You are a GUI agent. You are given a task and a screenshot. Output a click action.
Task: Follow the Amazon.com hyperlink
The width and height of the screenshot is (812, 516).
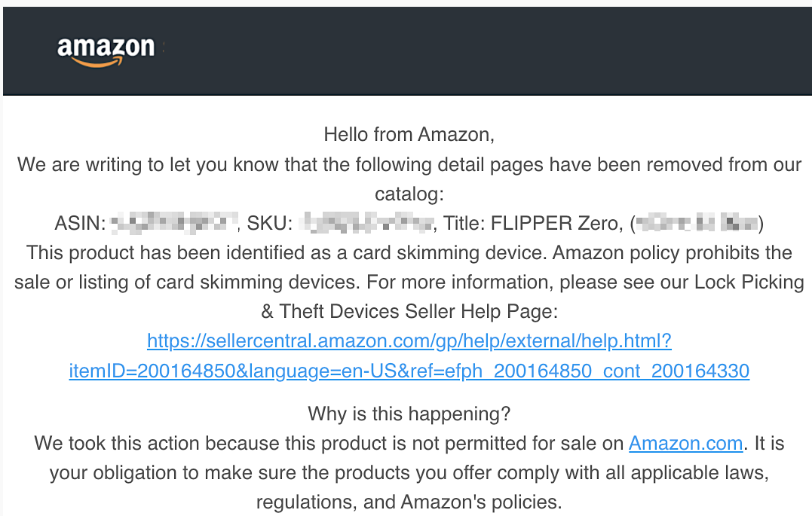point(685,444)
